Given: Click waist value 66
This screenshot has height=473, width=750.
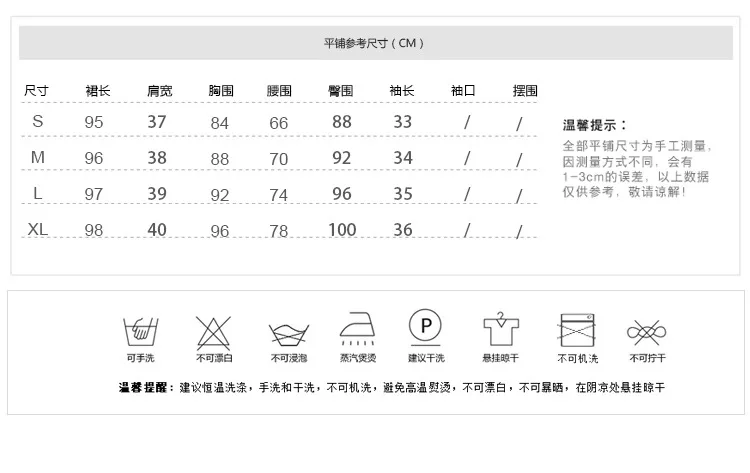Looking at the screenshot, I should pyautogui.click(x=278, y=123).
